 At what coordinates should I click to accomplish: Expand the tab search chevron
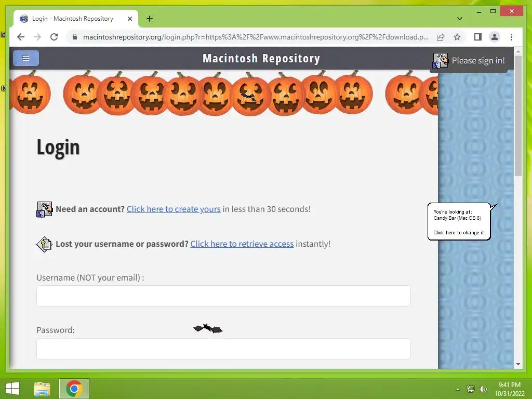(x=459, y=18)
